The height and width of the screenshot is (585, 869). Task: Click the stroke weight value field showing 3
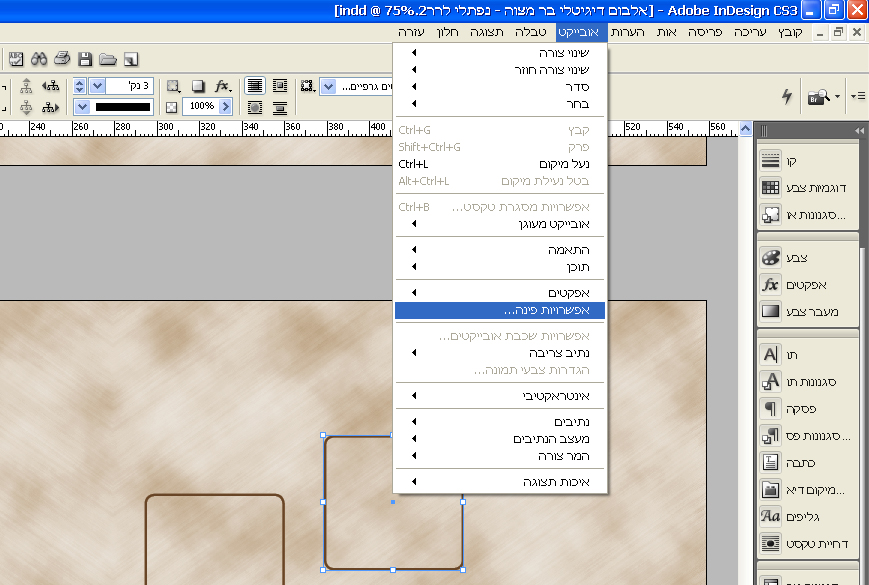(x=129, y=86)
